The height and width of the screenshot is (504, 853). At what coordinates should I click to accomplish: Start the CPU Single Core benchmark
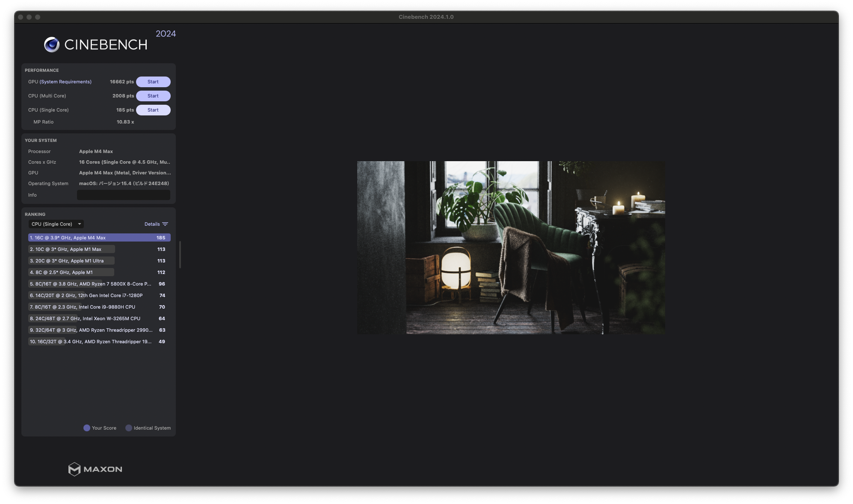coord(153,110)
